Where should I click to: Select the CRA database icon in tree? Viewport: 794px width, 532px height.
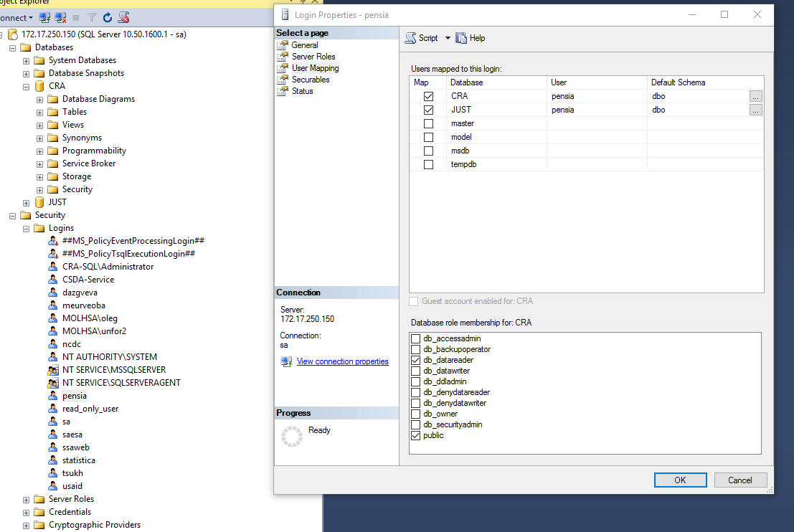coord(39,86)
